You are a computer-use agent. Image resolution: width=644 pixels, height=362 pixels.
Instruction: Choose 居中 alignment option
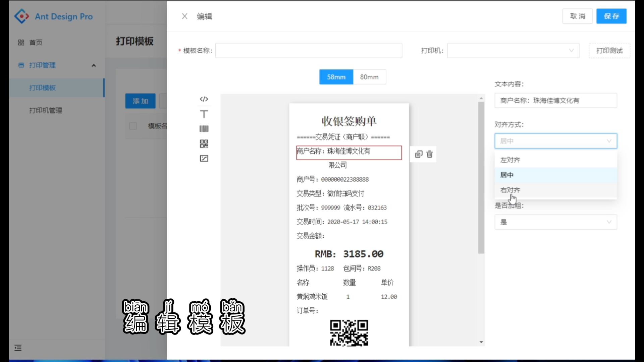(556, 175)
